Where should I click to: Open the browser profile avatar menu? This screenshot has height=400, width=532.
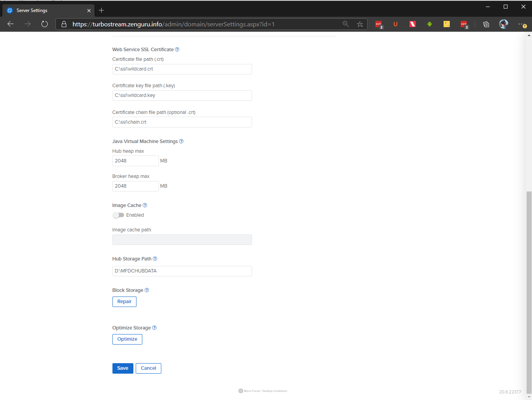[x=503, y=24]
